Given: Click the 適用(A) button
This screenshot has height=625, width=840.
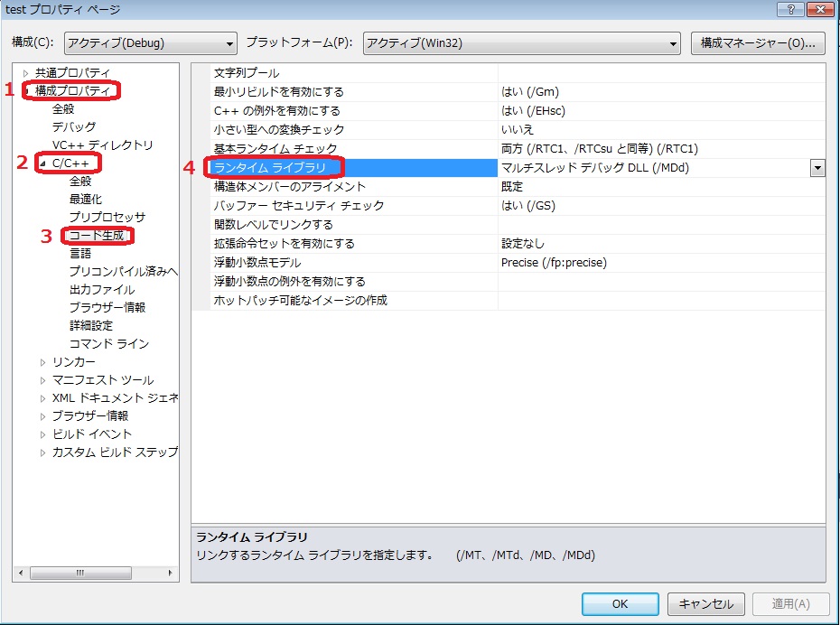Looking at the screenshot, I should click(x=790, y=604).
